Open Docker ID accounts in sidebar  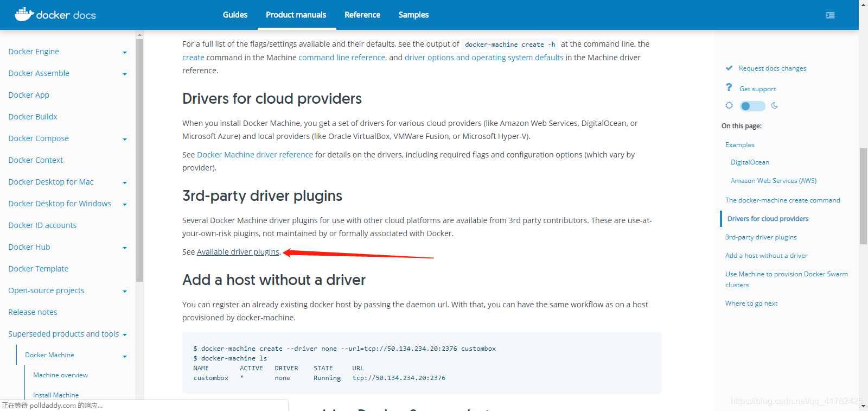tap(42, 225)
